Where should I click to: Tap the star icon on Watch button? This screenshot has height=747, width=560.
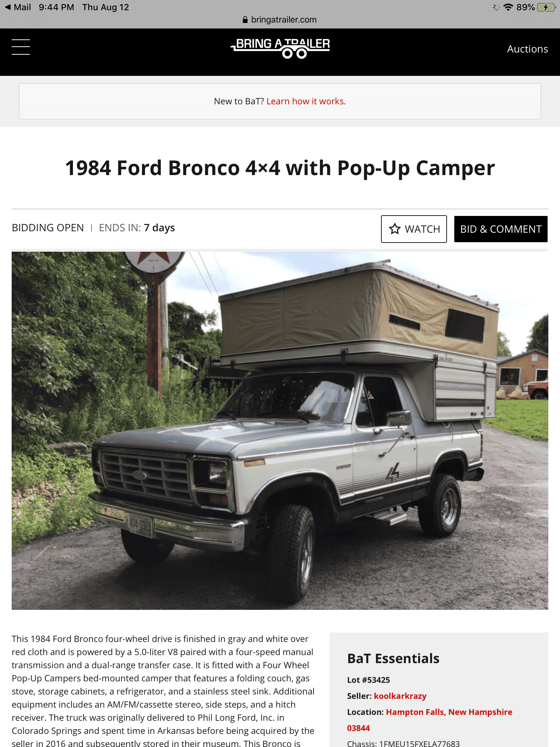(394, 229)
